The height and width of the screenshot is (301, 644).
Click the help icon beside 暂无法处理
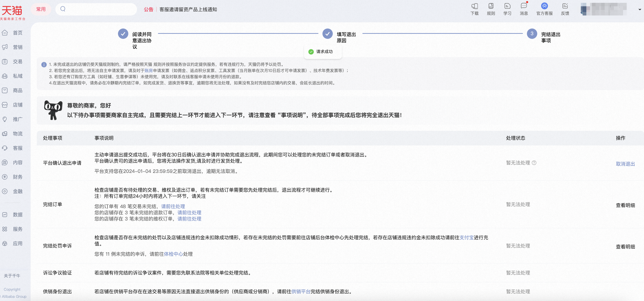tap(534, 163)
